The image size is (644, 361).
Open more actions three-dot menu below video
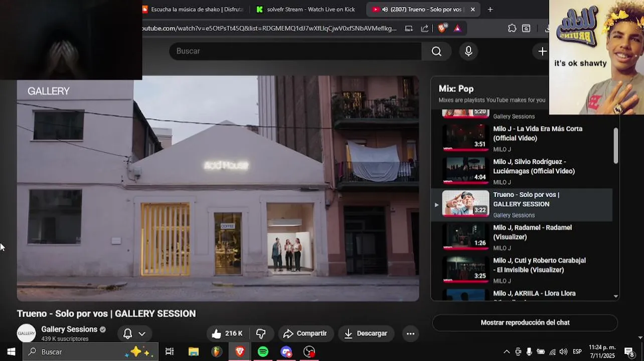point(410,333)
